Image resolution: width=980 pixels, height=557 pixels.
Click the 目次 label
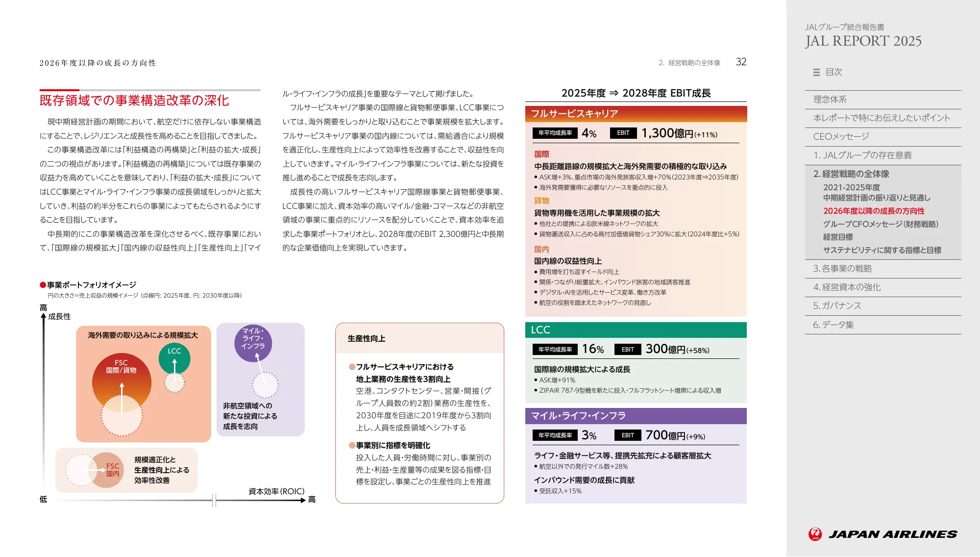(833, 72)
